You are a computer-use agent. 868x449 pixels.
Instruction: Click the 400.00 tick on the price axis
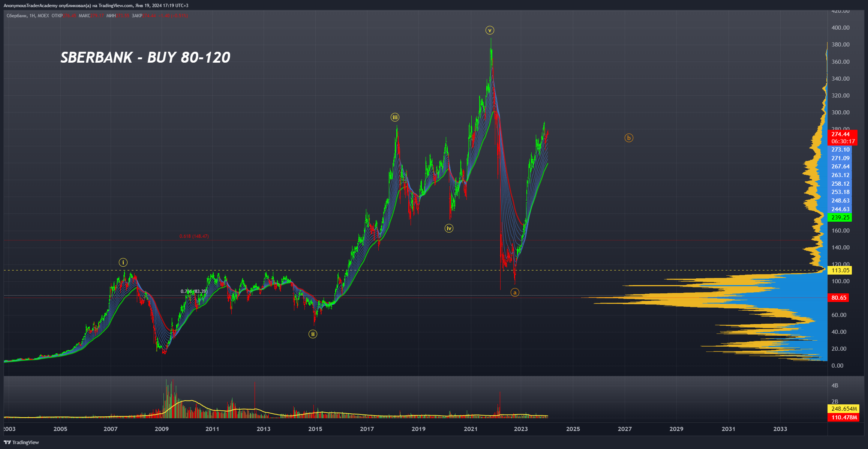[x=840, y=28]
